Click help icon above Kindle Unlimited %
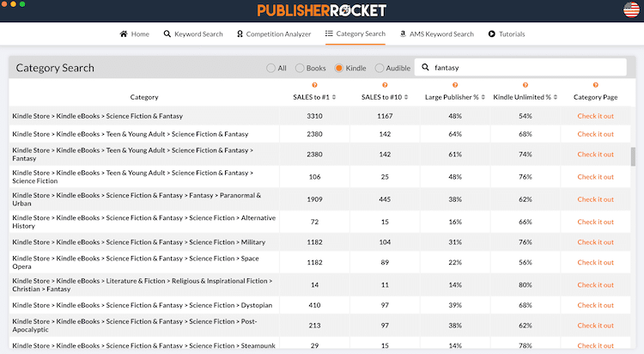 click(525, 85)
